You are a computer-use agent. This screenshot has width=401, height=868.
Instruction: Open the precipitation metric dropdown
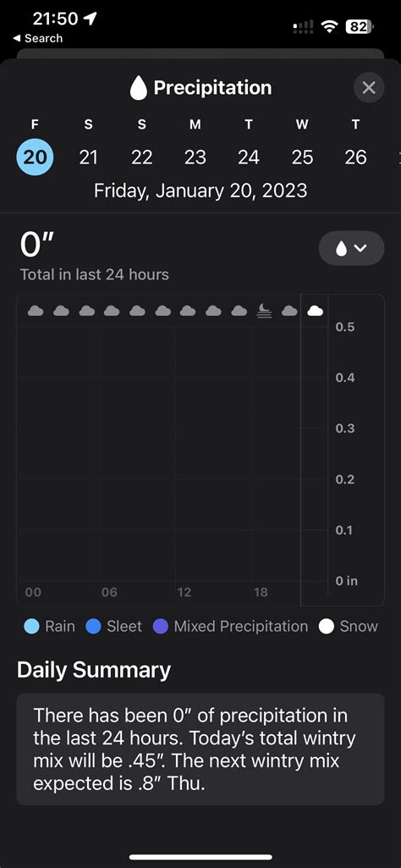[351, 248]
